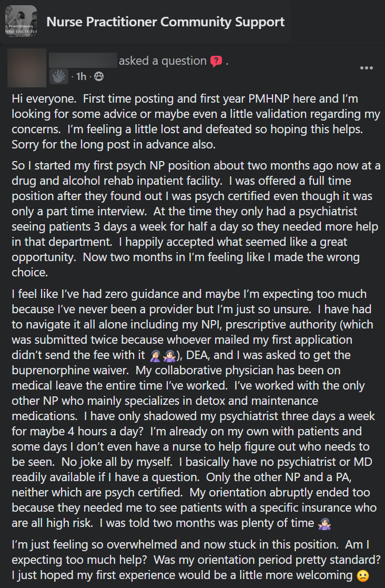Click the paragraph starting 'Hi everyone'
This screenshot has height=588, width=385.
click(x=196, y=122)
